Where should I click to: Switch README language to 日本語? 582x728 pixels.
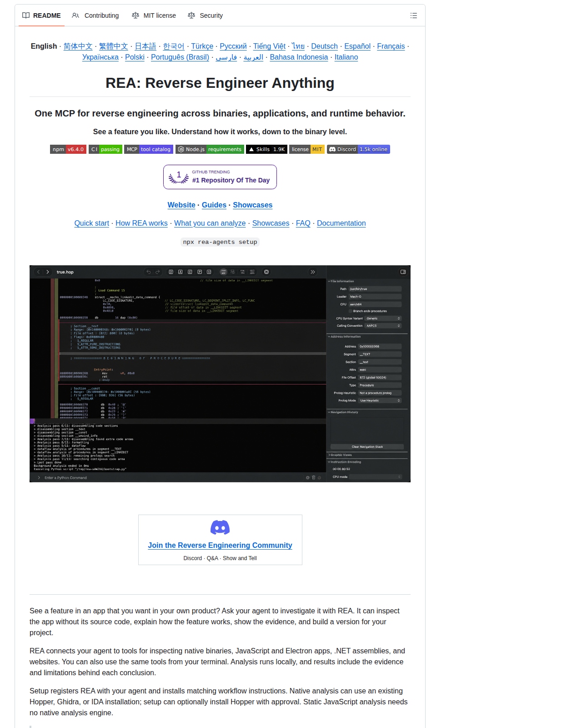tap(145, 46)
